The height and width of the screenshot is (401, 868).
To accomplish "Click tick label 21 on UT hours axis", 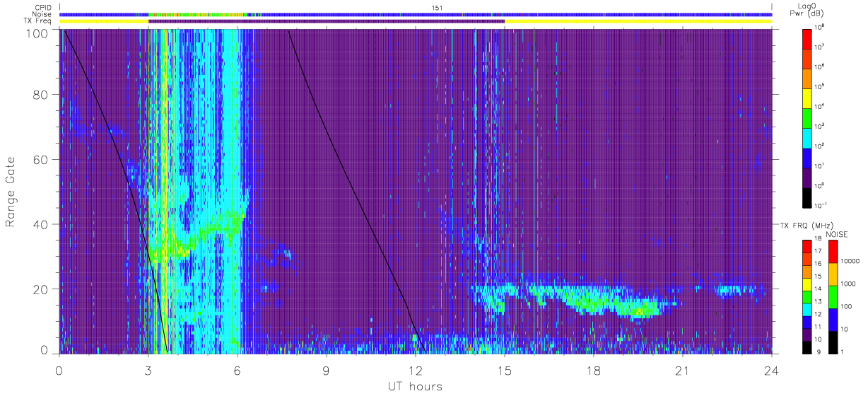I will click(x=682, y=370).
